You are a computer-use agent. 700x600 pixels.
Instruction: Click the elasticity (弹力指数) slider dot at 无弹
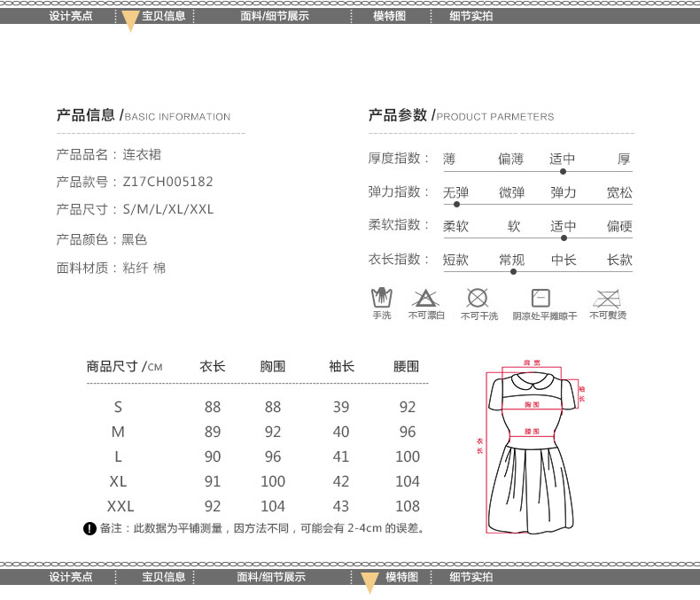[455, 204]
